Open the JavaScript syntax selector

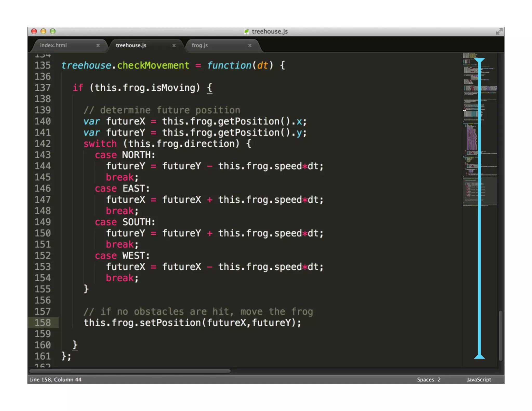pos(479,380)
